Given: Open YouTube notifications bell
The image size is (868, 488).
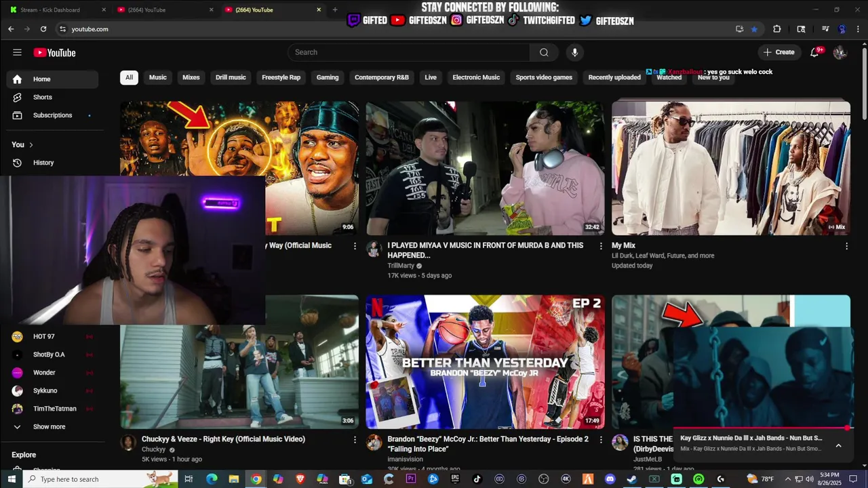Looking at the screenshot, I should (x=815, y=52).
